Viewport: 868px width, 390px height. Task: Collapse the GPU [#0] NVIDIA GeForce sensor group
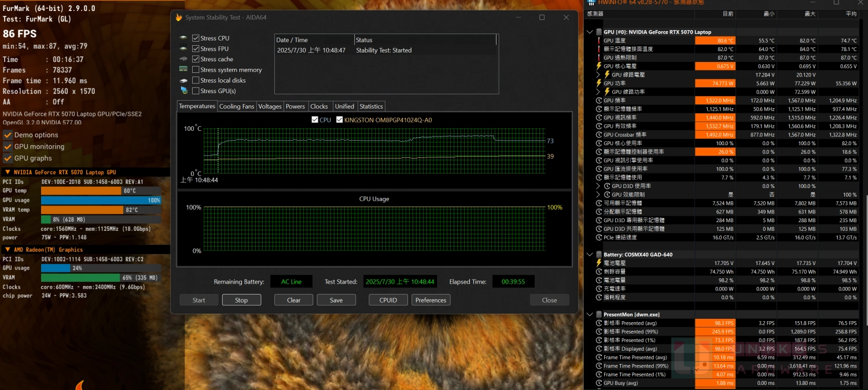[x=590, y=32]
